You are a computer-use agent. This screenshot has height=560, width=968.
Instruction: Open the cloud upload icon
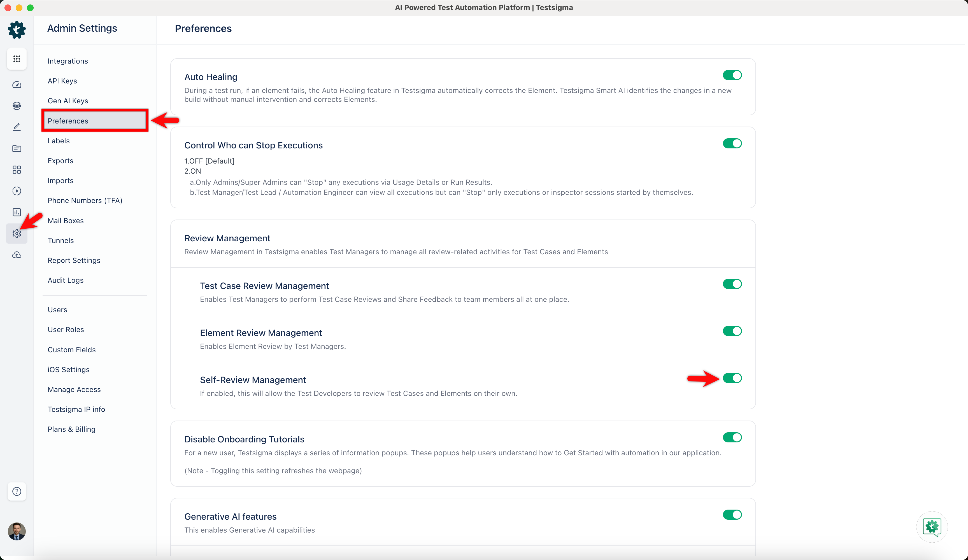(x=17, y=255)
